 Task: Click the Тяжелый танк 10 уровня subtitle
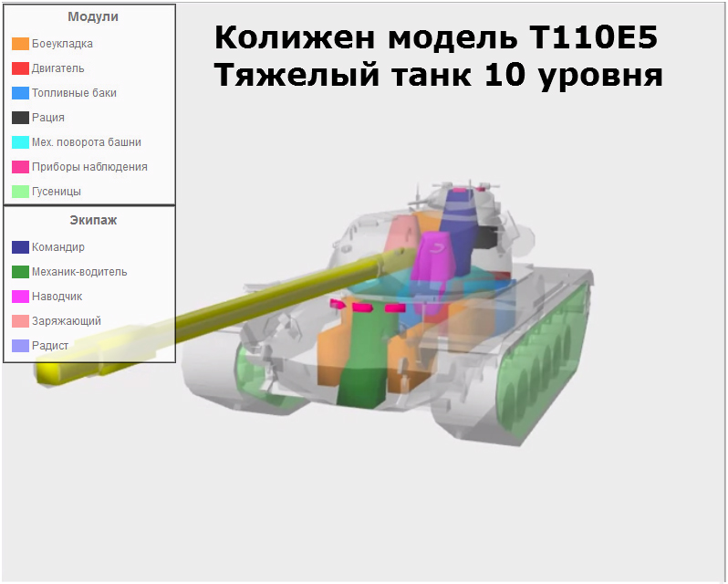pos(439,74)
